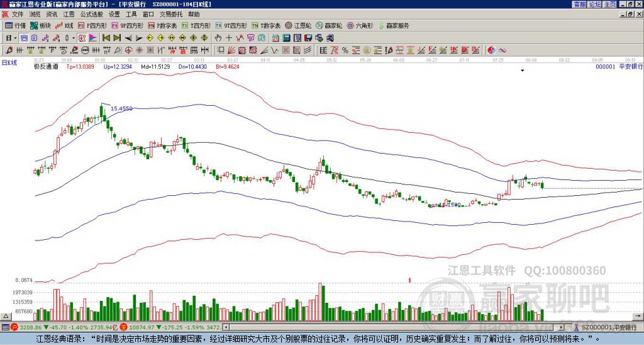Click the 论坛 forum button
Screen dimensions: 644x345
point(595,4)
